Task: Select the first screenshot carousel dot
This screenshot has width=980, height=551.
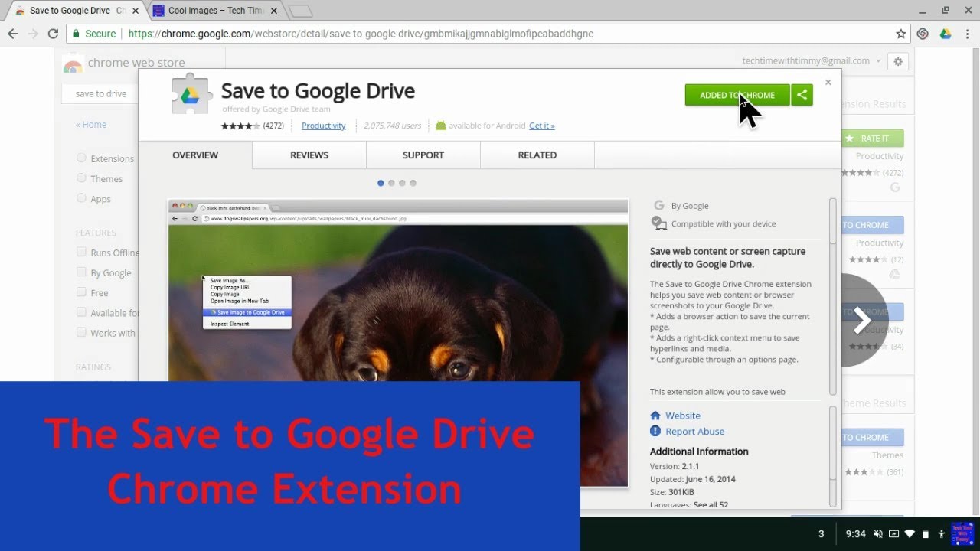Action: click(x=381, y=183)
